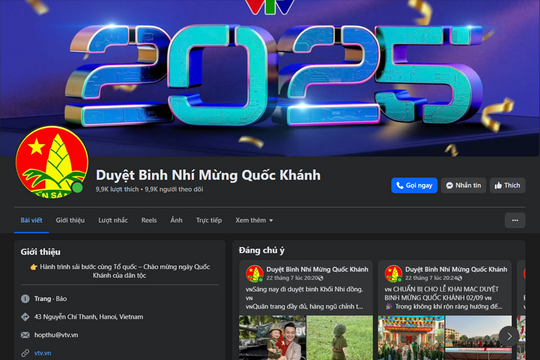Open avatar on 20:20 featured post
Screen dimensions: 540x360
click(255, 274)
